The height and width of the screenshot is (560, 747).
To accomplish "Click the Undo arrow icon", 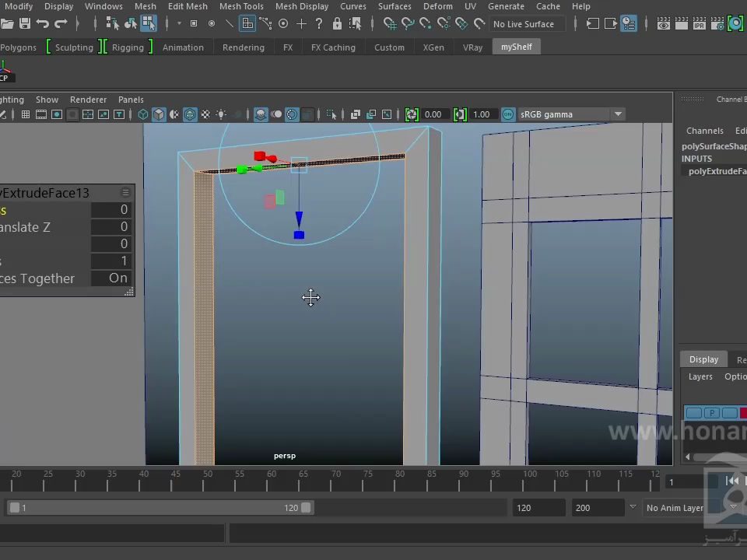I will pos(42,23).
